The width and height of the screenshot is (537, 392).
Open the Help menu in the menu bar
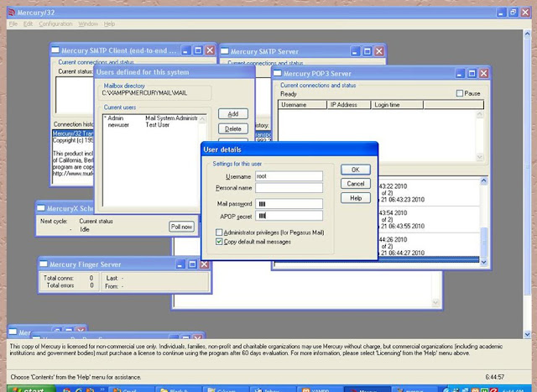pos(109,24)
